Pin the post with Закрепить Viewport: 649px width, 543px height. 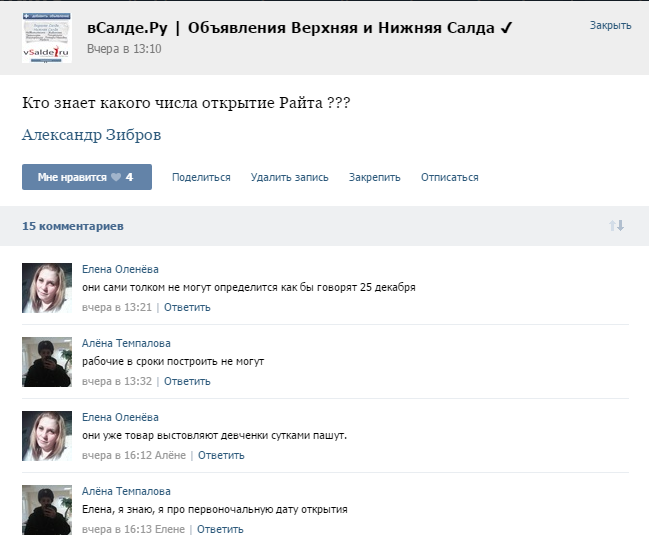[x=374, y=177]
